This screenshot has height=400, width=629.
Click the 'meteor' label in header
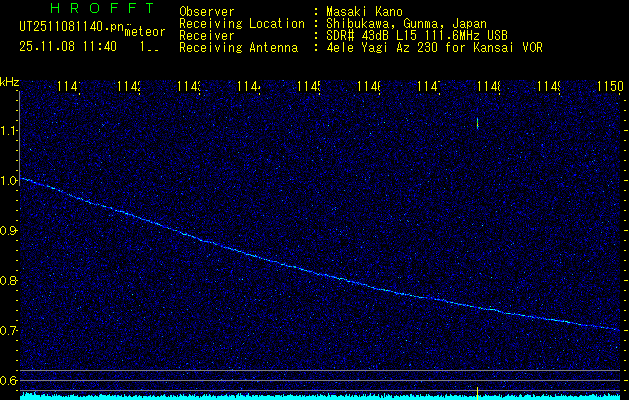[145, 32]
